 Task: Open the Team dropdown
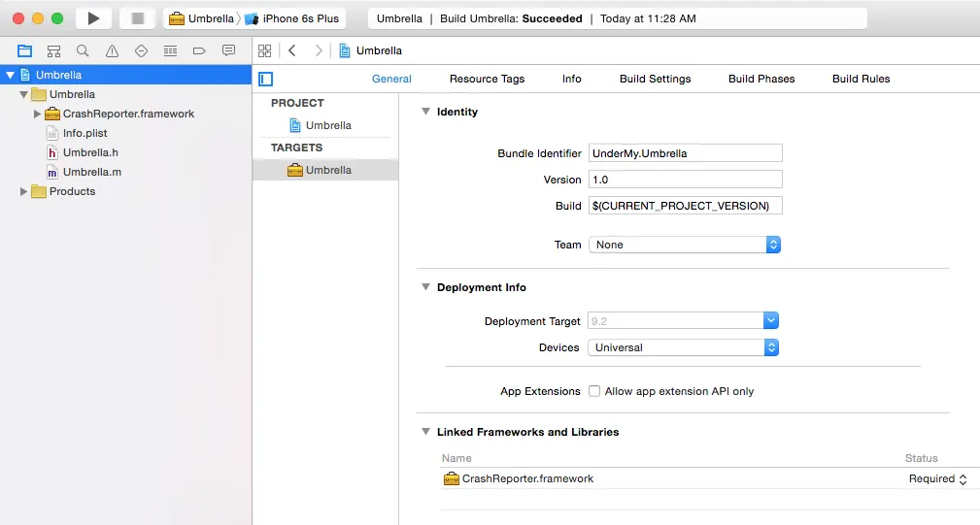684,245
